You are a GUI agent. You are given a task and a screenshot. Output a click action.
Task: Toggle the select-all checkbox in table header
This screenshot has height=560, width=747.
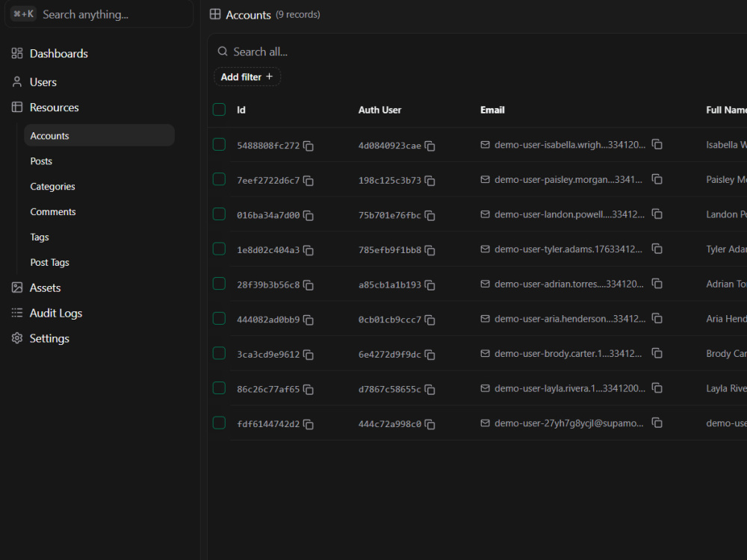coord(219,110)
